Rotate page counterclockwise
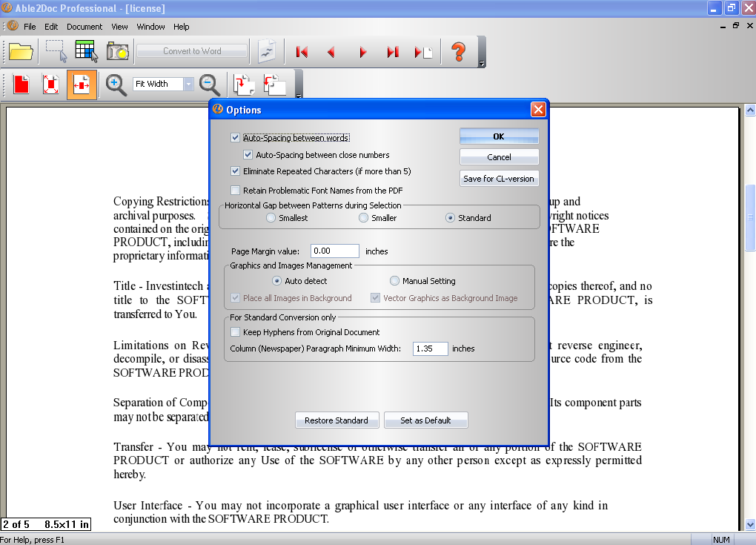Image resolution: width=756 pixels, height=545 pixels. point(275,85)
